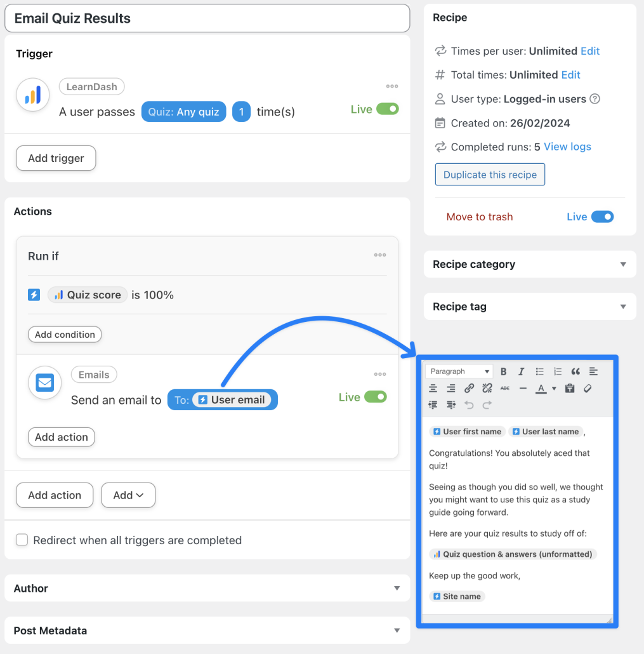The width and height of the screenshot is (644, 654).
Task: Apply bold formatting in the email editor
Action: 504,371
